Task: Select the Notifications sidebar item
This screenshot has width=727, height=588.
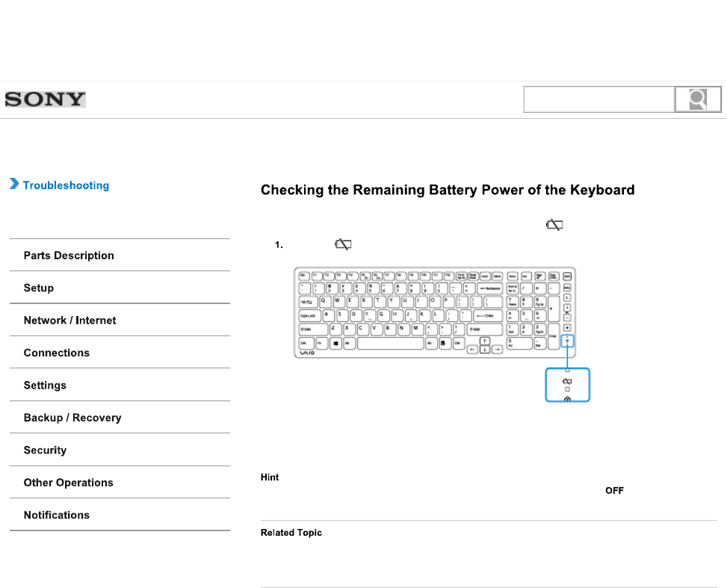Action: [57, 515]
